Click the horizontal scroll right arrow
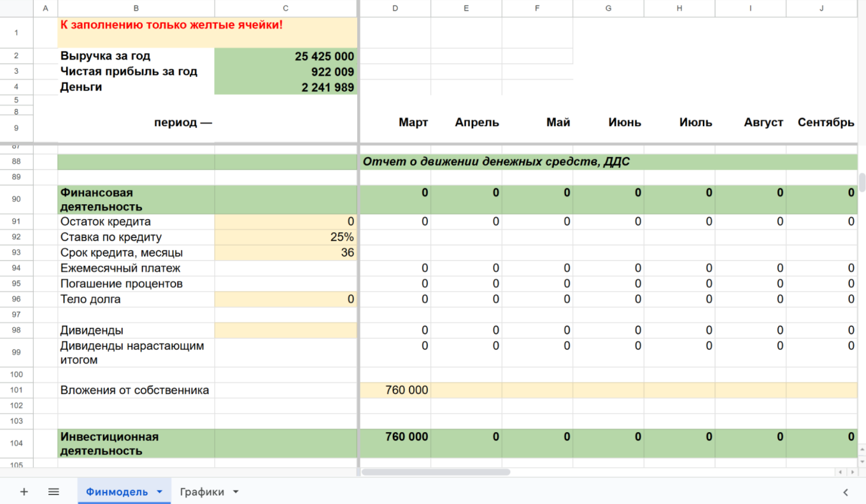 [x=852, y=472]
